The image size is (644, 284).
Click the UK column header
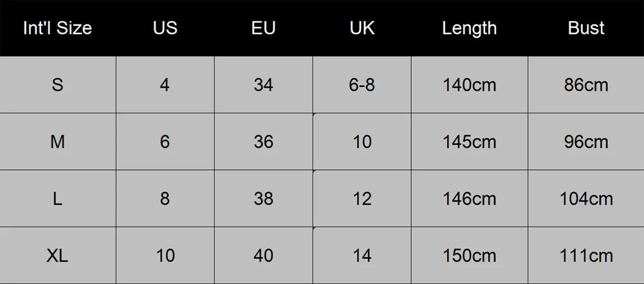(x=362, y=28)
